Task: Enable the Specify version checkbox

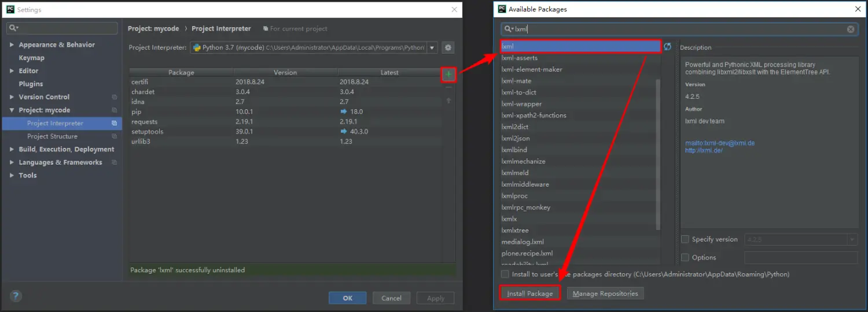Action: click(685, 239)
